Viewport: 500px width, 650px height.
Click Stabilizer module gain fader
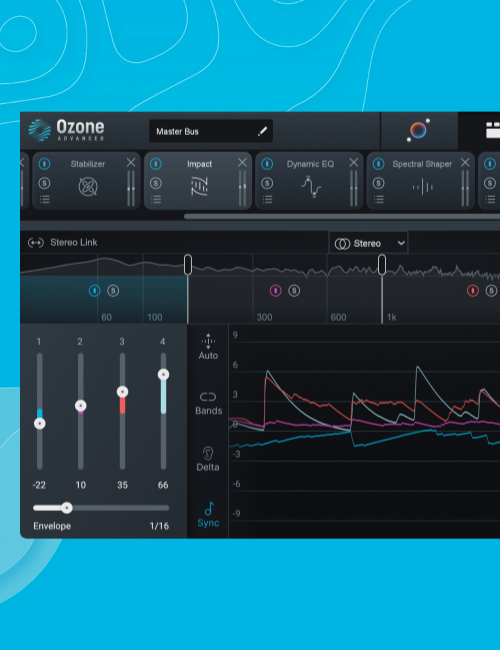click(131, 188)
